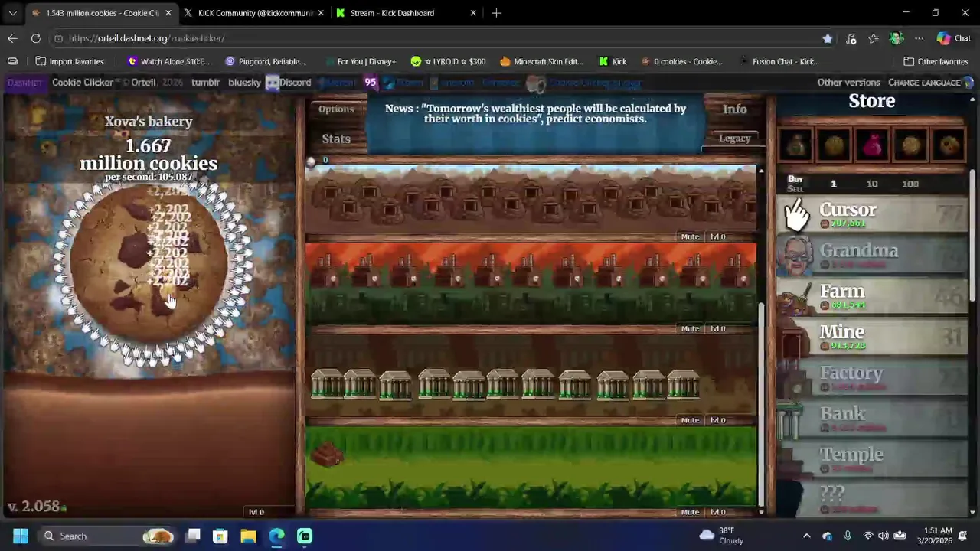Click the browser back arrow
Viewport: 980px width, 551px height.
13,38
